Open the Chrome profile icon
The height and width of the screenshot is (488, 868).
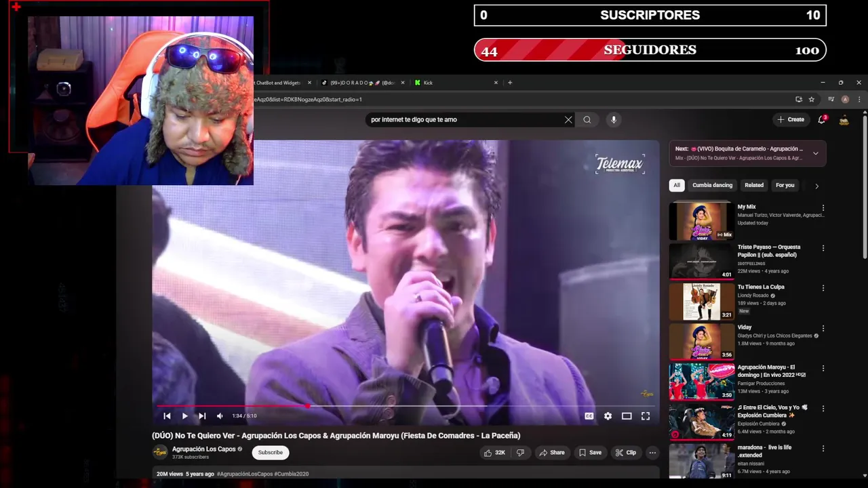point(845,100)
